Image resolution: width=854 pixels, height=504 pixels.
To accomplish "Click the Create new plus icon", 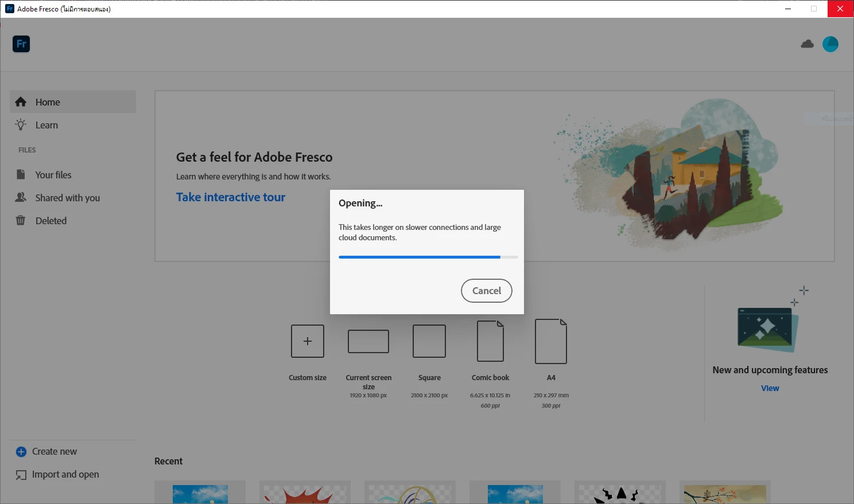I will click(x=21, y=452).
